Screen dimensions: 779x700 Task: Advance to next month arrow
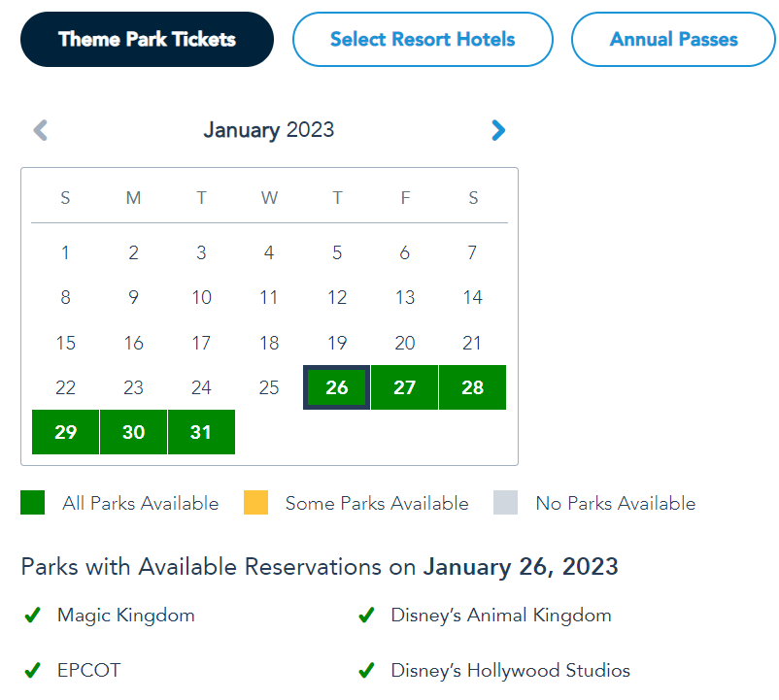pyautogui.click(x=498, y=130)
